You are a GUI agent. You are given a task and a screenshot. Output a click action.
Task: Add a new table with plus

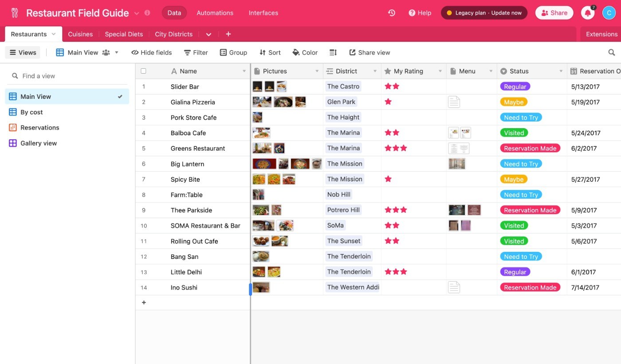[228, 34]
